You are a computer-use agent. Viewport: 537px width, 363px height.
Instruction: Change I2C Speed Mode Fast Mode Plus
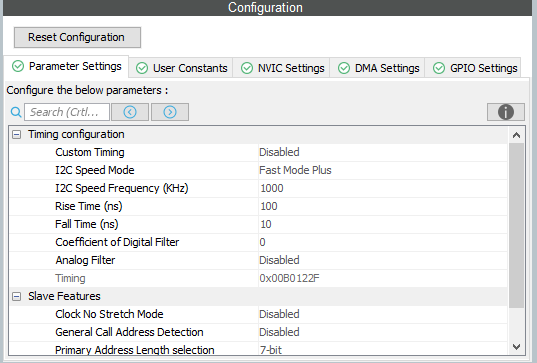click(295, 170)
